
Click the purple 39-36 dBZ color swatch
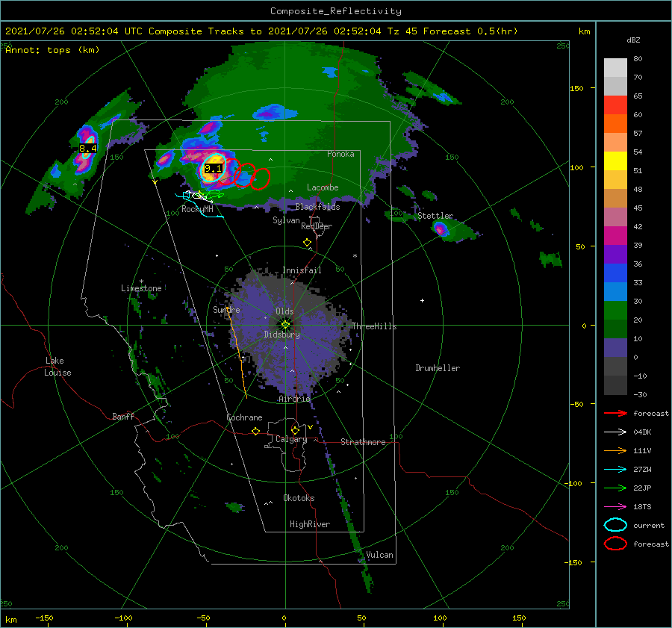click(615, 255)
